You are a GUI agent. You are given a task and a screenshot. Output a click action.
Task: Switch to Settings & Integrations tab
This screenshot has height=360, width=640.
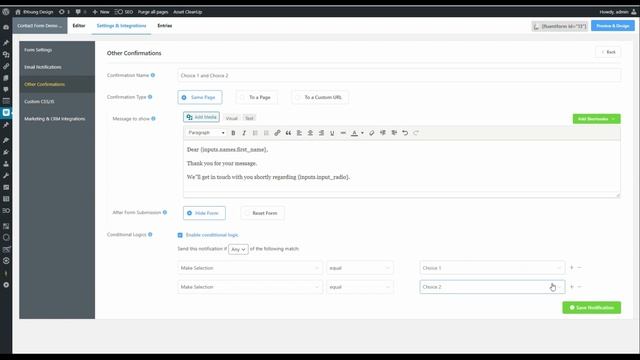pos(121,26)
